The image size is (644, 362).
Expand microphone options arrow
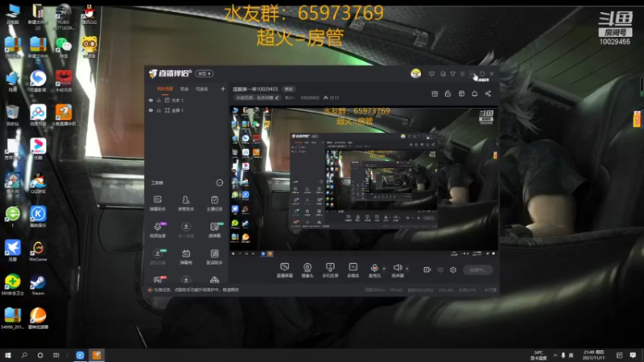[x=384, y=269]
